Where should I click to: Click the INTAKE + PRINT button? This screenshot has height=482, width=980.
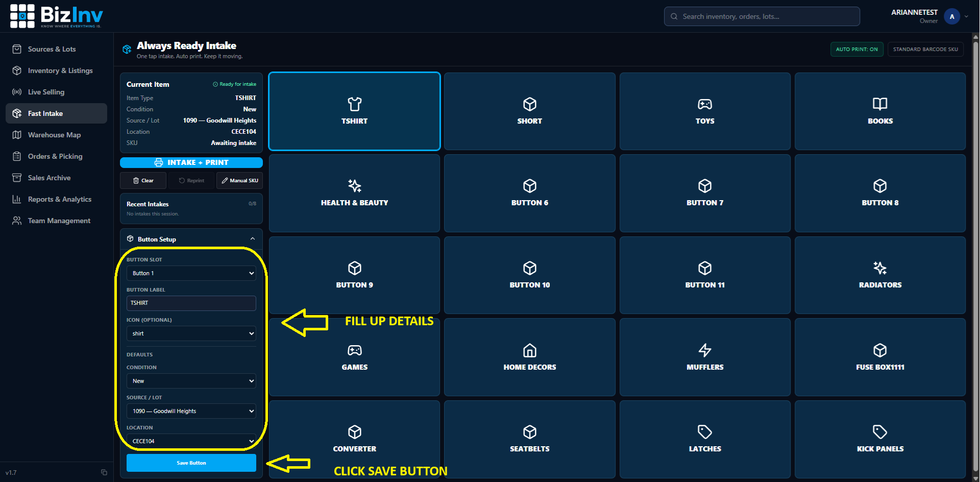coord(191,162)
